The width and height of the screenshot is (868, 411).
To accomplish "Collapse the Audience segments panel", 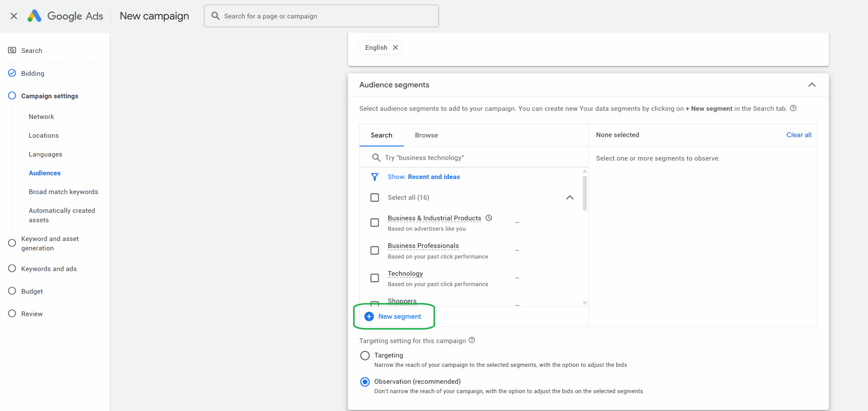I will pyautogui.click(x=812, y=85).
